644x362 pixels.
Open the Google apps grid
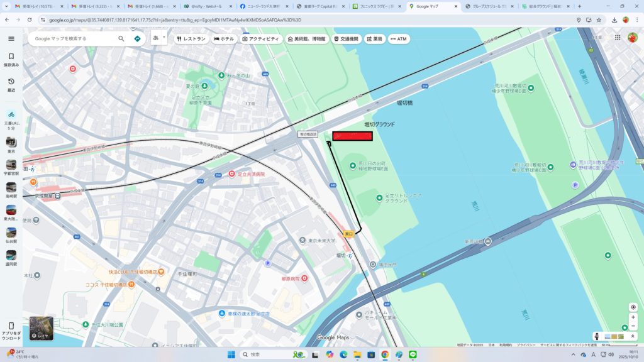[x=618, y=38]
